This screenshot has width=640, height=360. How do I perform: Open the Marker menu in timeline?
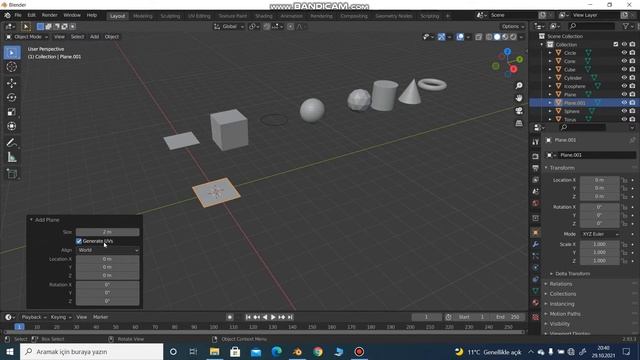point(100,317)
